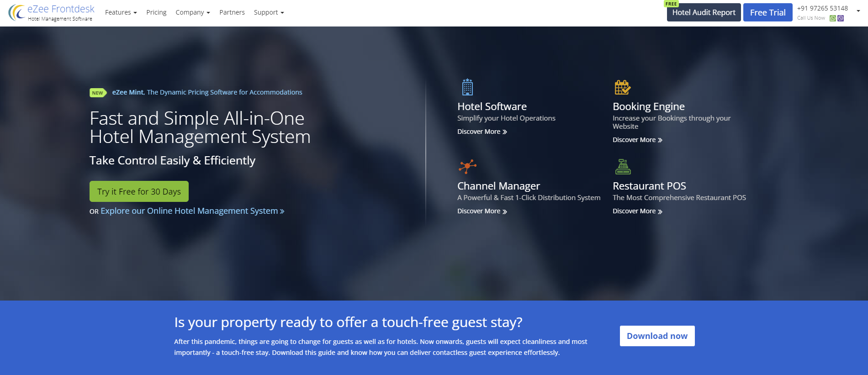
Task: Click the touch-free guest stay headline
Action: (348, 322)
